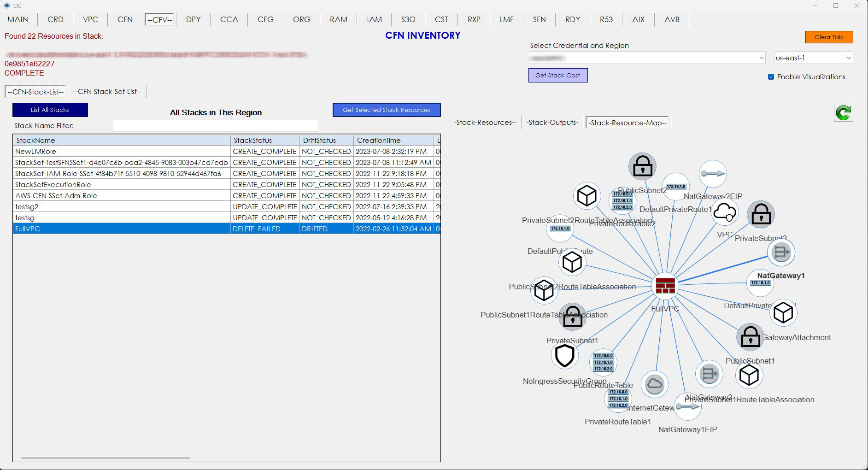This screenshot has width=868, height=470.
Task: Disable the Enable Visualizations checkbox
Action: (771, 77)
